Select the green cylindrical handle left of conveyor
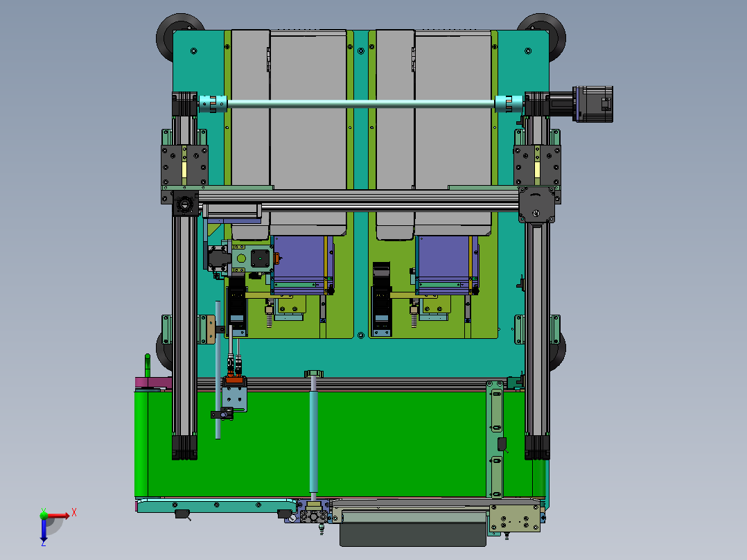Screen dimensions: 747x560 pyautogui.click(x=147, y=366)
